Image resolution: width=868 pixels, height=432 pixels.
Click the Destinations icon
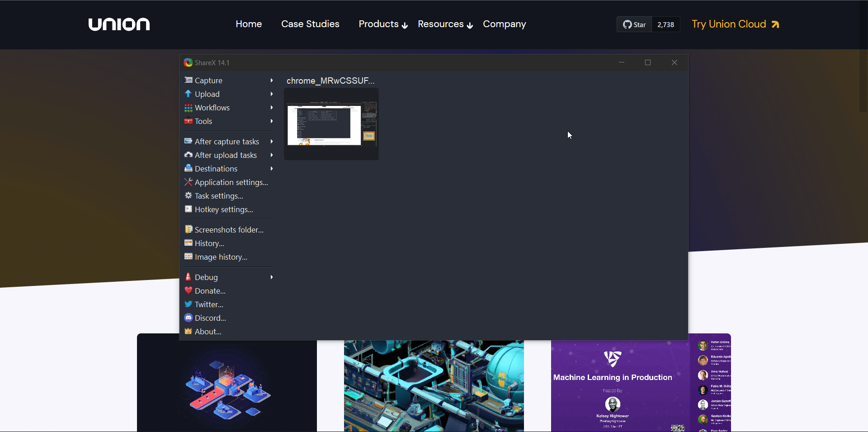pos(189,168)
